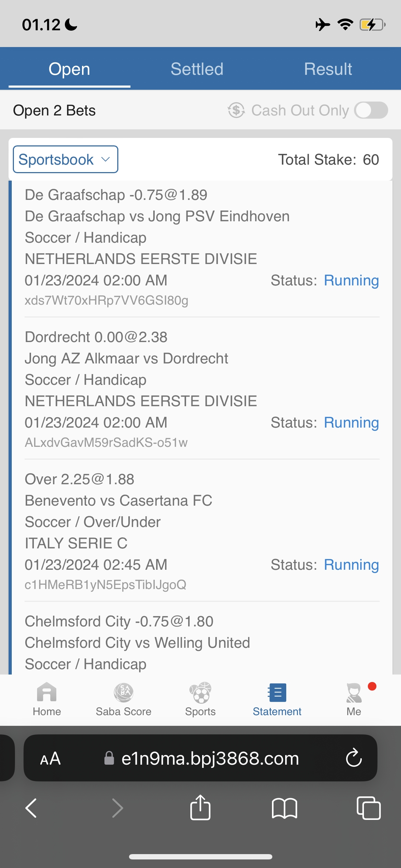Tap the Sports soccer ball icon
The height and width of the screenshot is (868, 401).
pyautogui.click(x=200, y=693)
